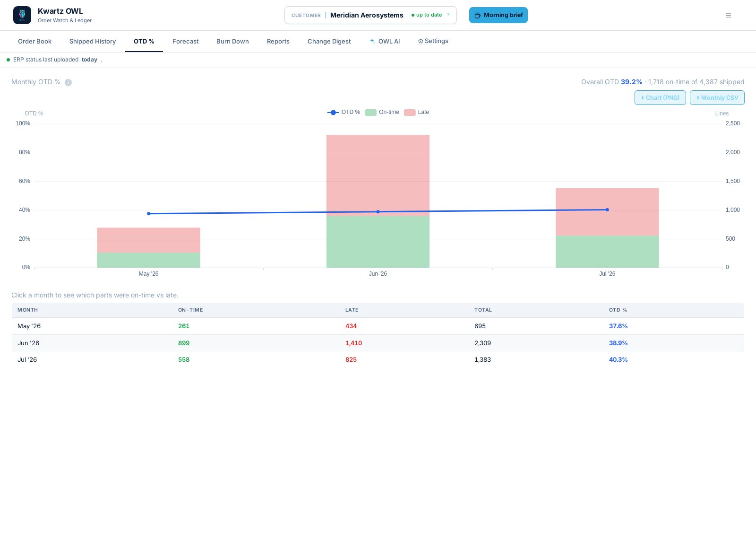Click the OTD % column header
This screenshot has width=756, height=558.
[x=618, y=310]
